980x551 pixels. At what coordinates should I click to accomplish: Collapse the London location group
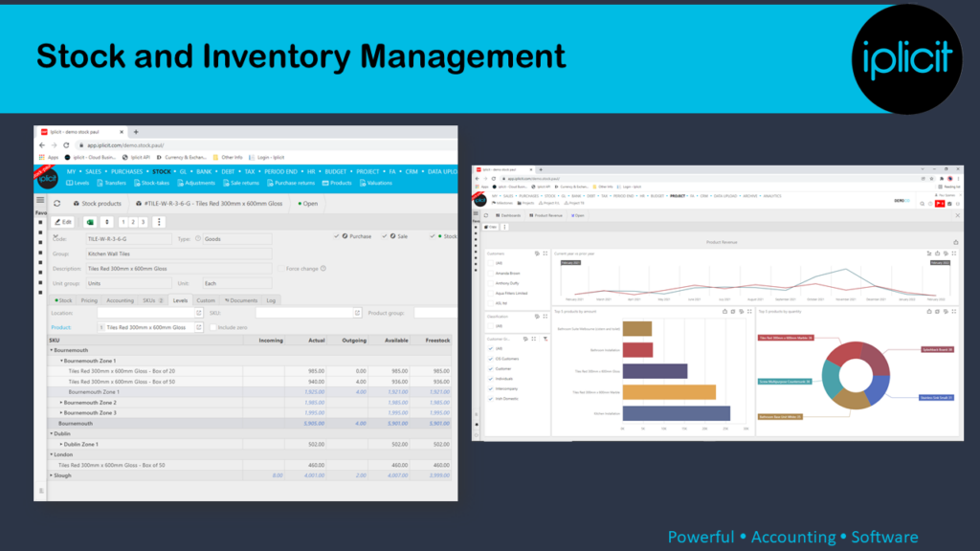(x=52, y=454)
